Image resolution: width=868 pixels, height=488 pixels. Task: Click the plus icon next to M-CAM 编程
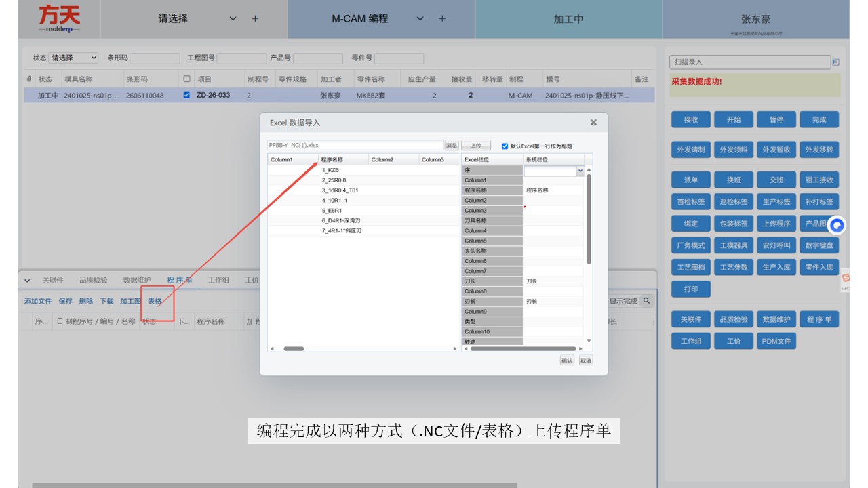(x=442, y=19)
